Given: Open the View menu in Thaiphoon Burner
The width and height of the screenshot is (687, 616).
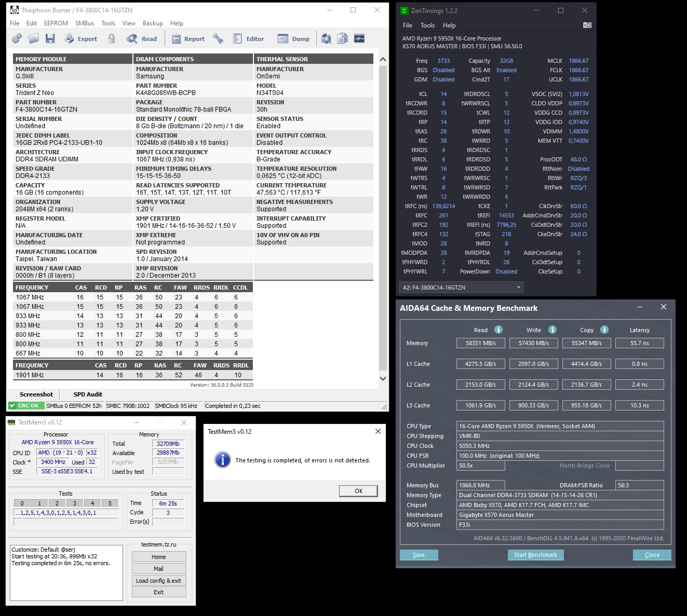Looking at the screenshot, I should (x=129, y=23).
